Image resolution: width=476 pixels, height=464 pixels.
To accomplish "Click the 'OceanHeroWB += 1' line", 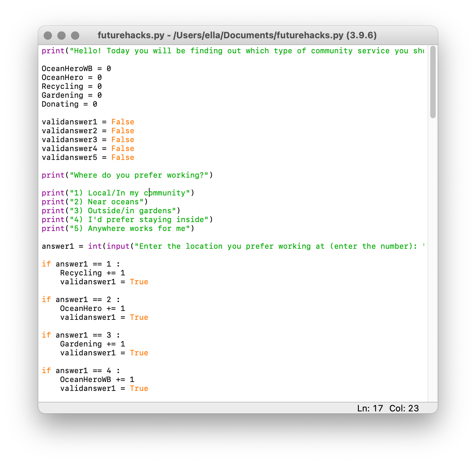I will 97,380.
